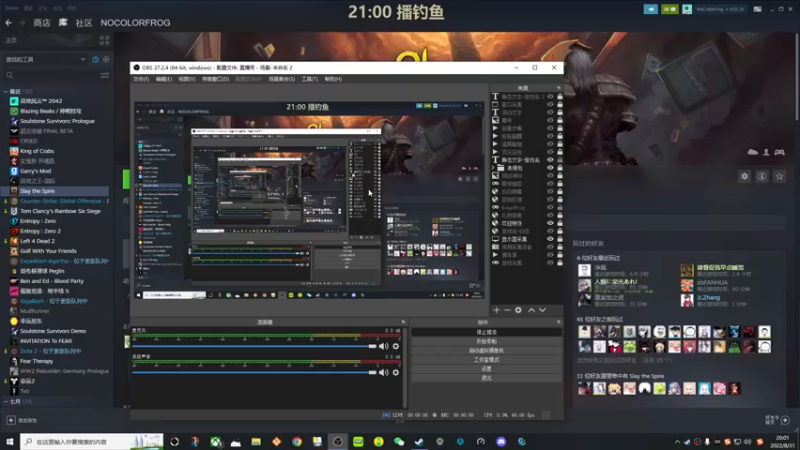This screenshot has width=800, height=450.
Task: Open 系统声音 mixer channel gear settings
Action: (x=395, y=372)
